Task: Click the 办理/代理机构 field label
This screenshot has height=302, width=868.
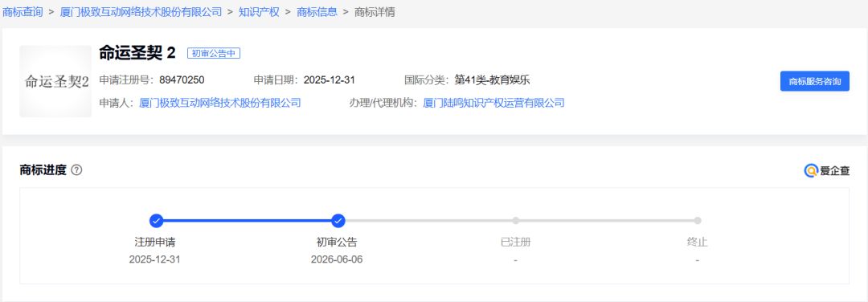Action: click(383, 103)
